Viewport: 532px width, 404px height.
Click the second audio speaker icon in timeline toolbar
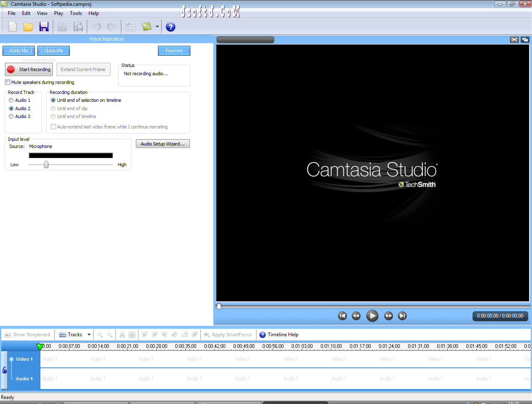click(155, 335)
